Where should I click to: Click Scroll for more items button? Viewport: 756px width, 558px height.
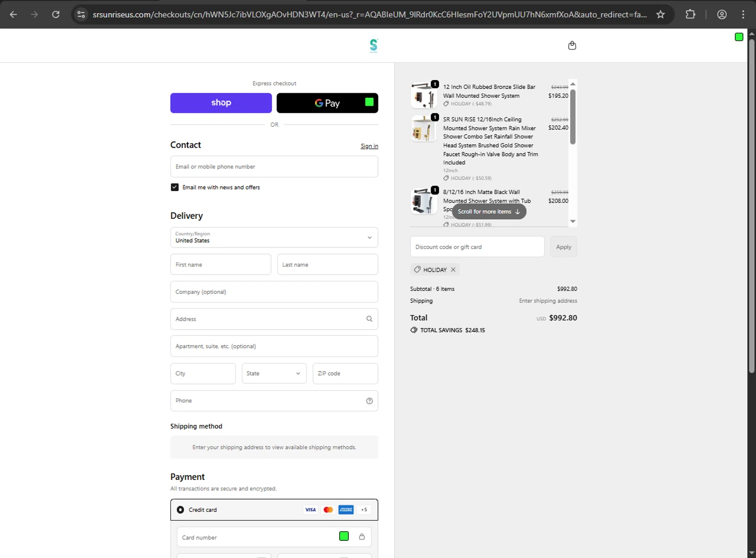[x=489, y=212]
